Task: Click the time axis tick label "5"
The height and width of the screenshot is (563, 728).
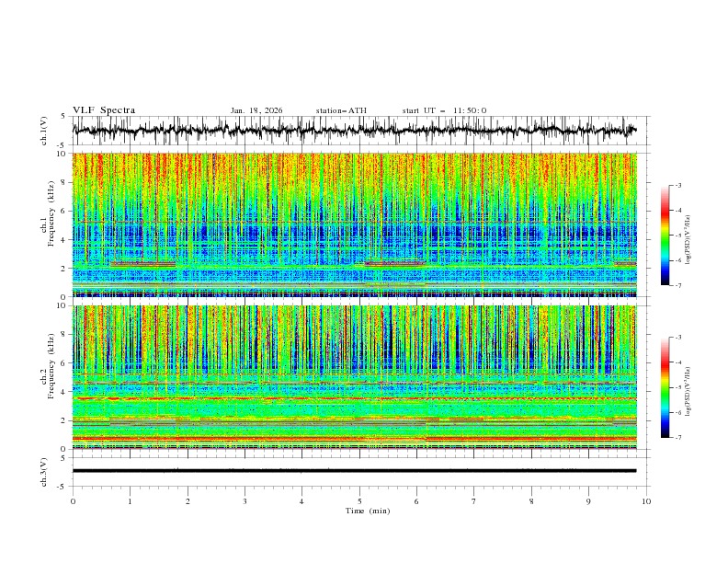Action: [359, 501]
